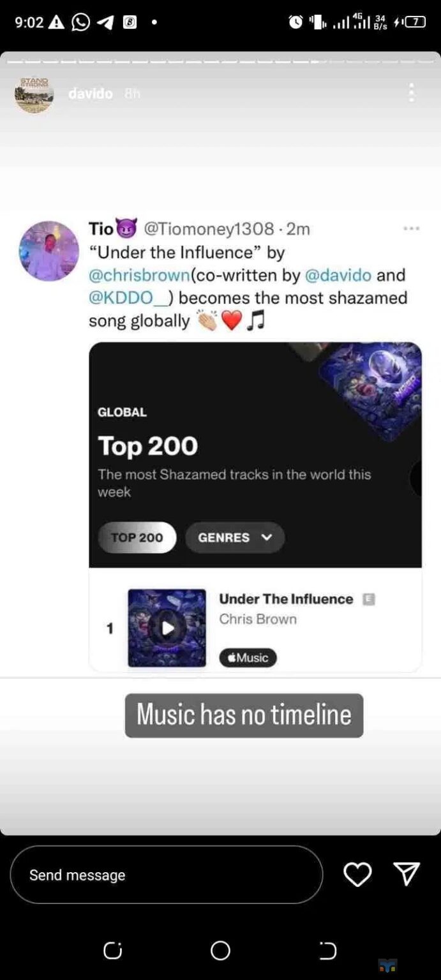Open davido's profile picture
441x980 pixels.
tap(34, 94)
